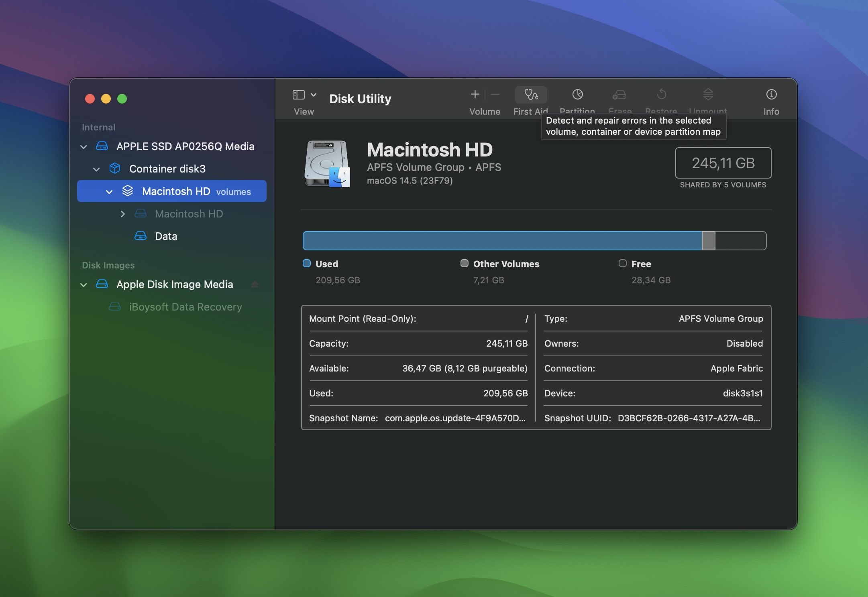Click the Apple Disk Image Media icon
The height and width of the screenshot is (597, 868).
coord(102,284)
